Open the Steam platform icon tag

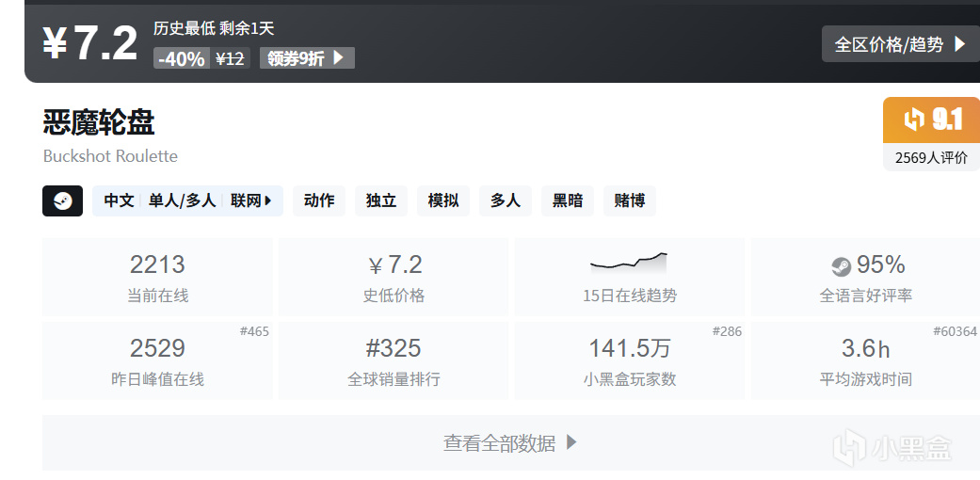click(x=62, y=200)
